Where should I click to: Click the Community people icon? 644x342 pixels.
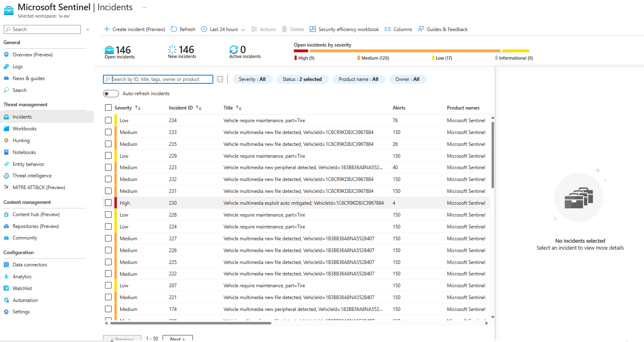(x=6, y=238)
